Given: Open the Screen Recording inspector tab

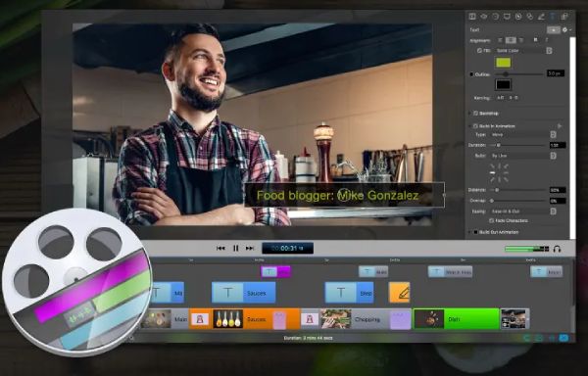Looking at the screenshot, I should click(x=507, y=17).
